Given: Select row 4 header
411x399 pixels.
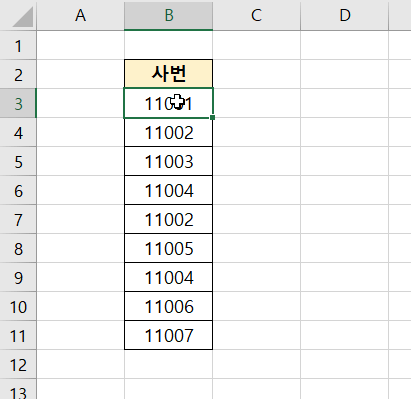Looking at the screenshot, I should pyautogui.click(x=18, y=132).
